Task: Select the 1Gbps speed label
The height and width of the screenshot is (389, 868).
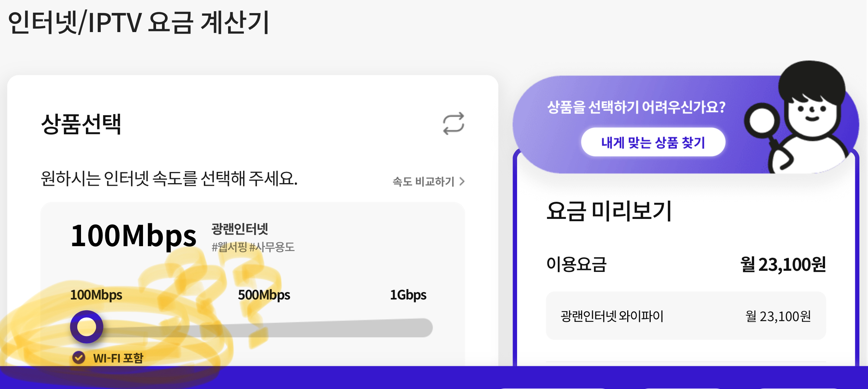Action: [408, 295]
